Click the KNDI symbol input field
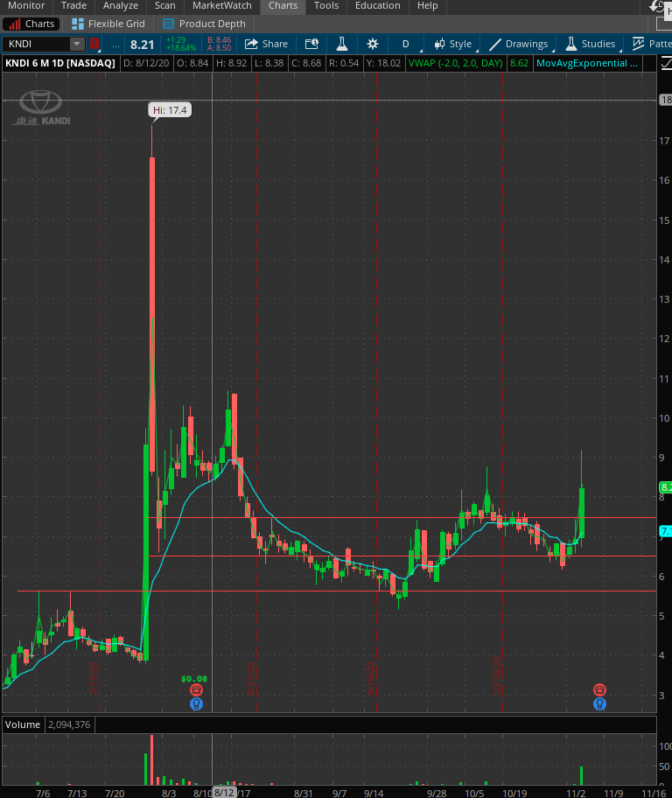Image resolution: width=672 pixels, height=798 pixels. point(37,45)
